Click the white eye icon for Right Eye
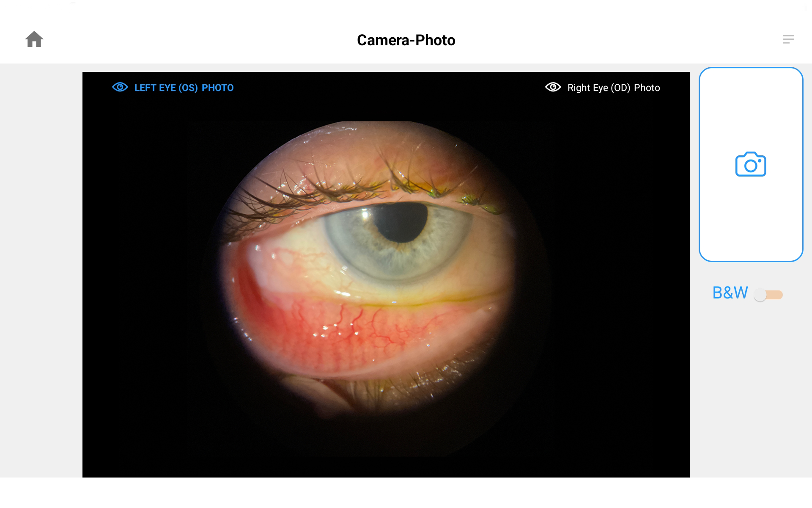 point(553,87)
